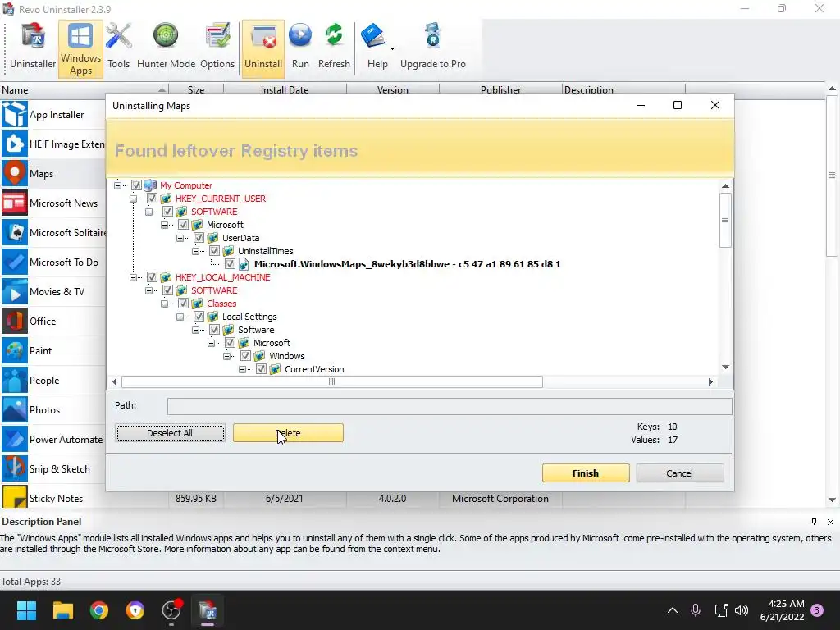The image size is (840, 630).
Task: Click the Uninstall toolbar button
Action: [263, 48]
